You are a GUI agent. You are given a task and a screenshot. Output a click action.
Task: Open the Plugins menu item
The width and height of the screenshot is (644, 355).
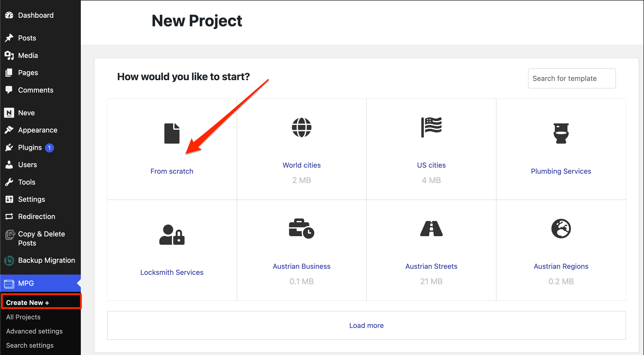30,147
